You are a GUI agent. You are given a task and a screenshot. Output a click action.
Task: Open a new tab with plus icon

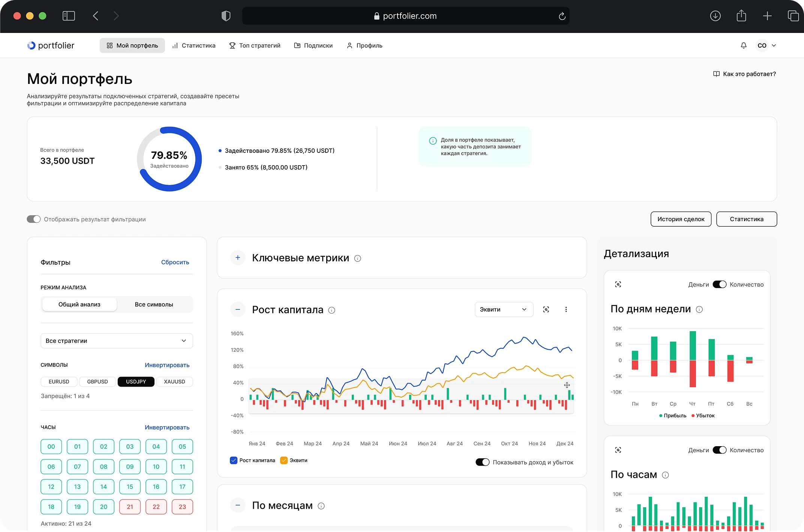[x=767, y=16]
